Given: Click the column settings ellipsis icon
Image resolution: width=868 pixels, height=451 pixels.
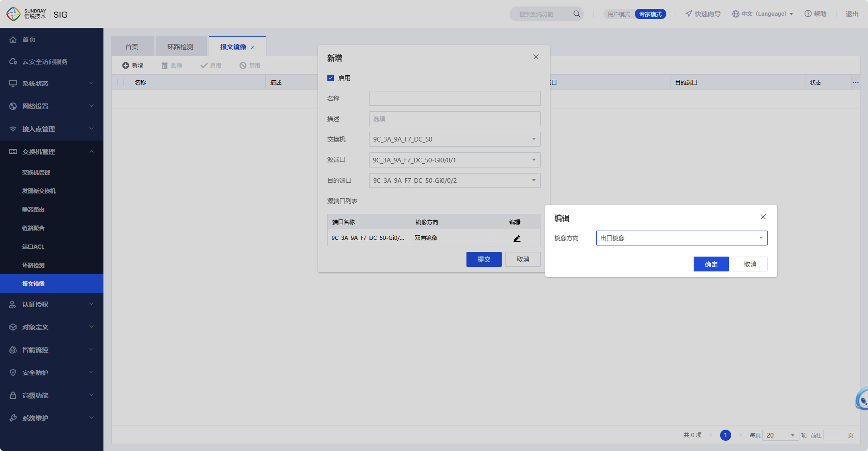Looking at the screenshot, I should 855,83.
